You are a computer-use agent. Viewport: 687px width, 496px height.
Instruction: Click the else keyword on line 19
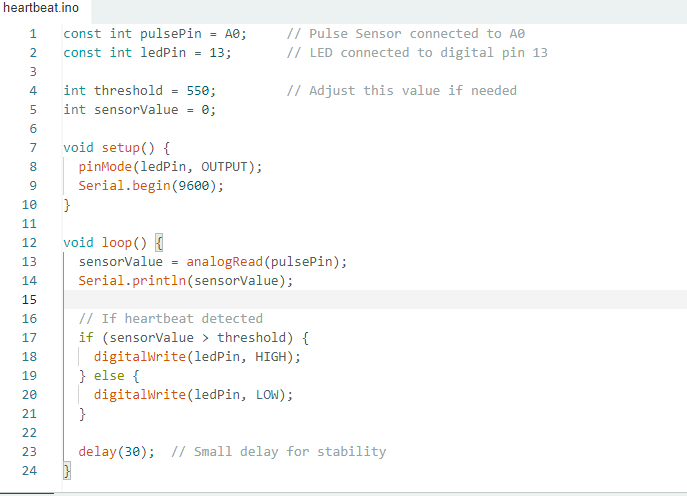click(x=109, y=376)
